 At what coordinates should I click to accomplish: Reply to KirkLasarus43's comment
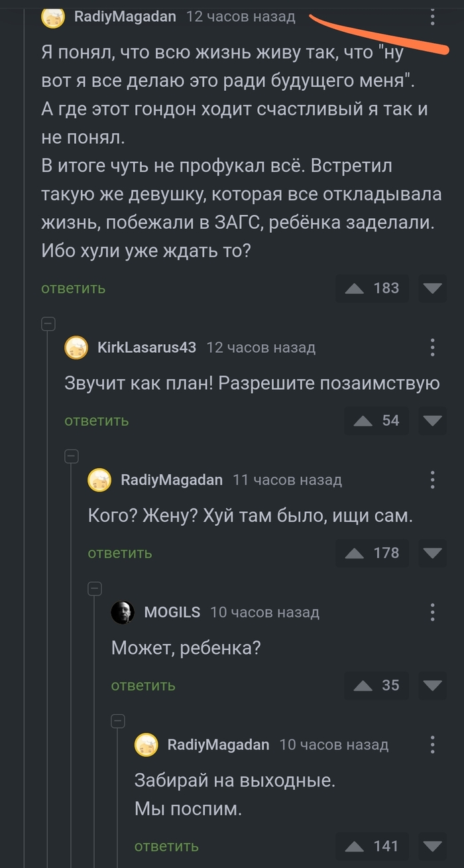pyautogui.click(x=96, y=420)
